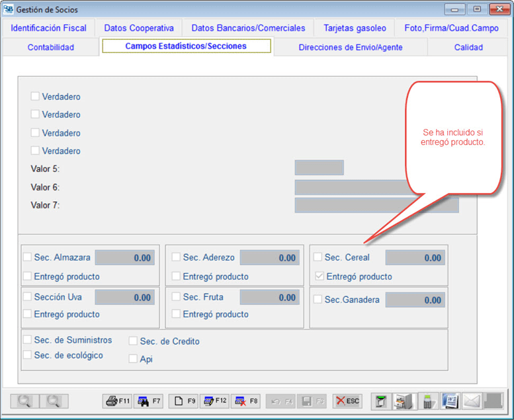Click the Word document export icon
Viewport: 514px width, 420px height.
pos(450,401)
